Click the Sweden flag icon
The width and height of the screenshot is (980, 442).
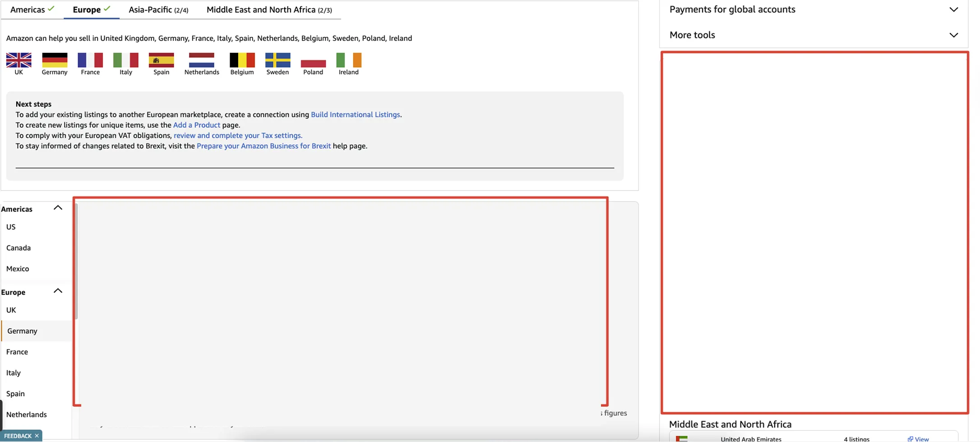click(277, 60)
